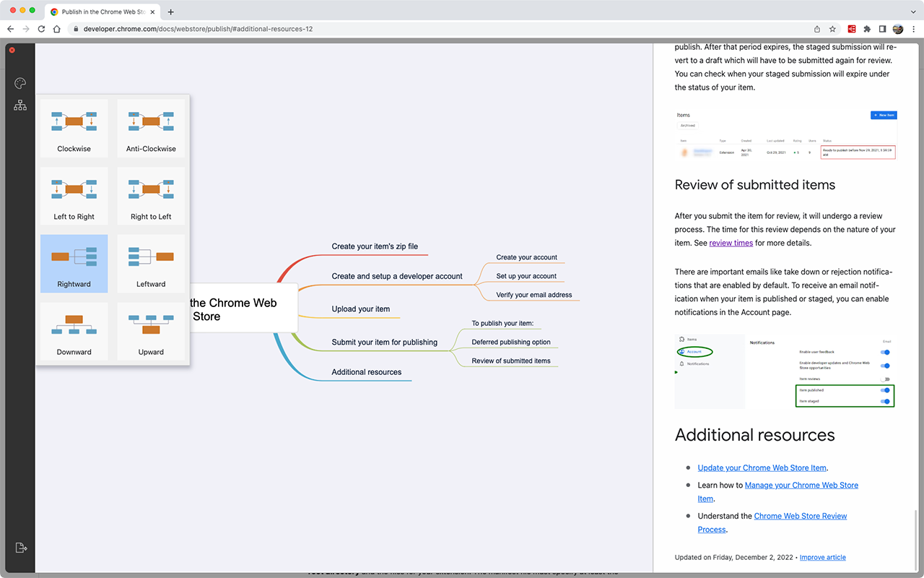Pick the Downward layout

coord(74,332)
